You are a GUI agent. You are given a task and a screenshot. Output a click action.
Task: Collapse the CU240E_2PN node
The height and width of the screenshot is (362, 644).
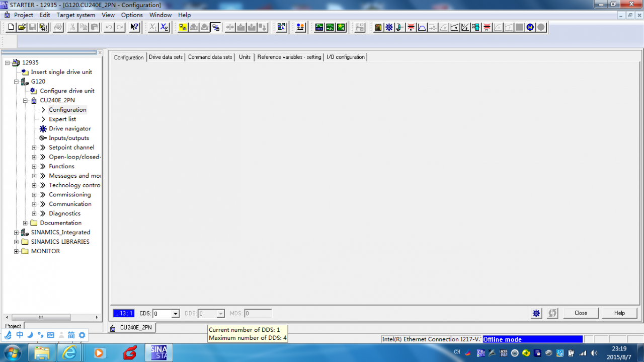tap(26, 100)
